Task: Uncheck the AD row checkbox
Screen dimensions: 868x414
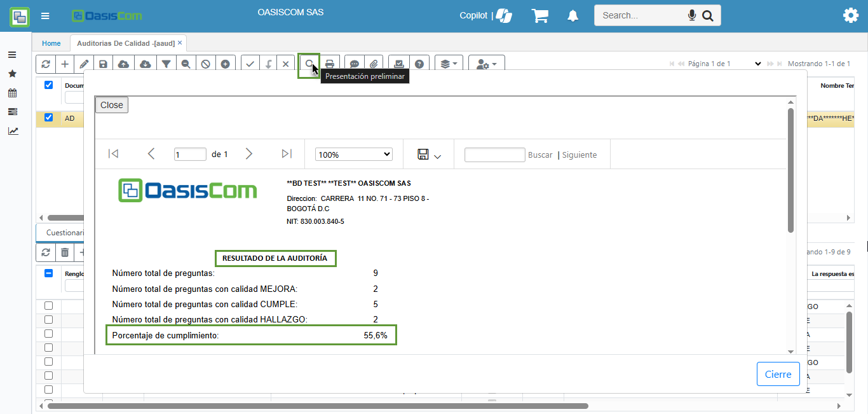Action: pyautogui.click(x=48, y=118)
